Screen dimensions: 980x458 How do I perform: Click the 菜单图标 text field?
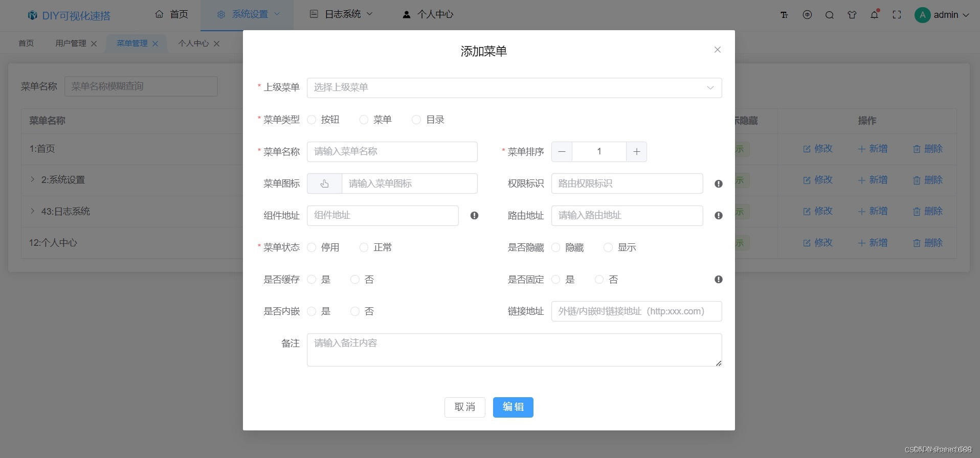click(410, 184)
